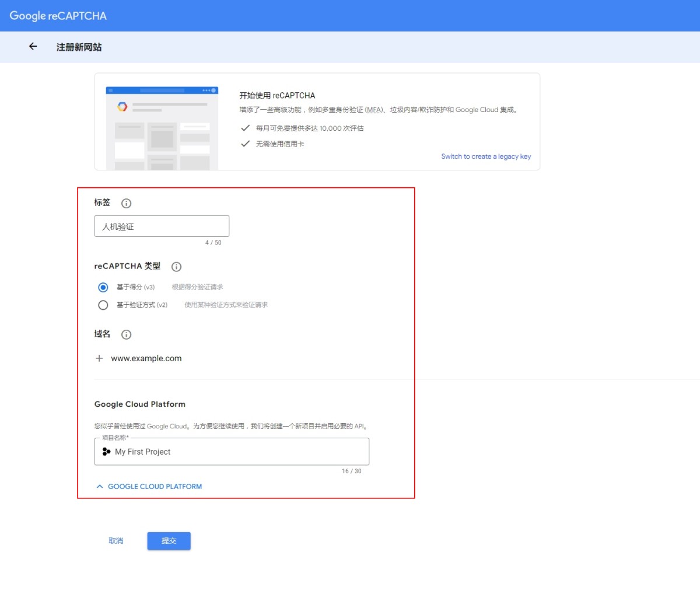This screenshot has height=597, width=700.
Task: Go back using the arrow icon
Action: point(33,47)
